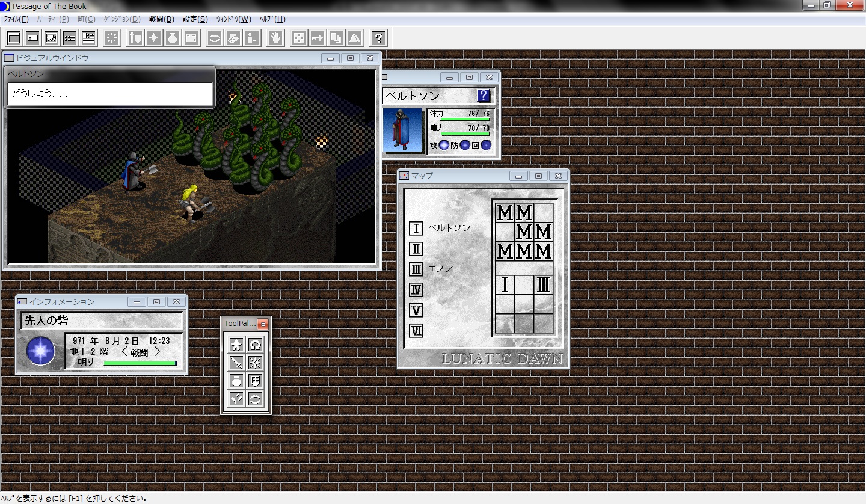Open the 戦闘 menu from the menu bar

coord(159,19)
